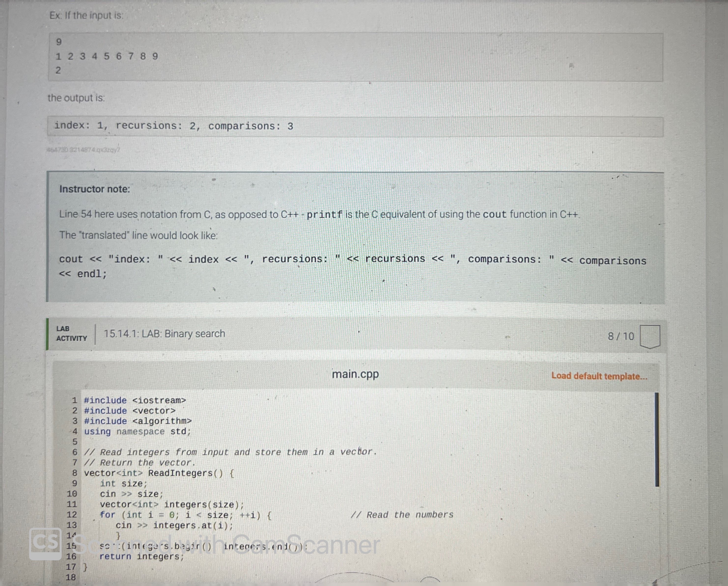
Task: Click the for loop on code line 12
Action: point(185,515)
